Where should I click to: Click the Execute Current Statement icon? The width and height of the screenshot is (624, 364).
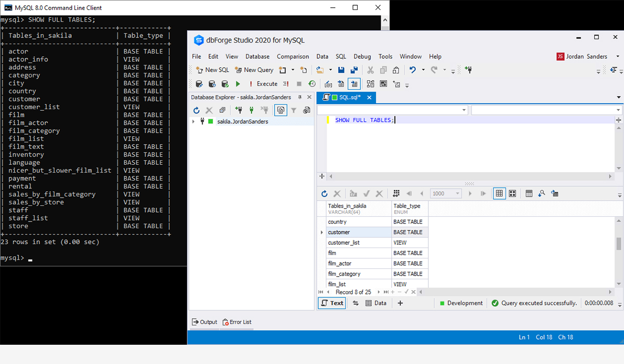[x=286, y=84]
